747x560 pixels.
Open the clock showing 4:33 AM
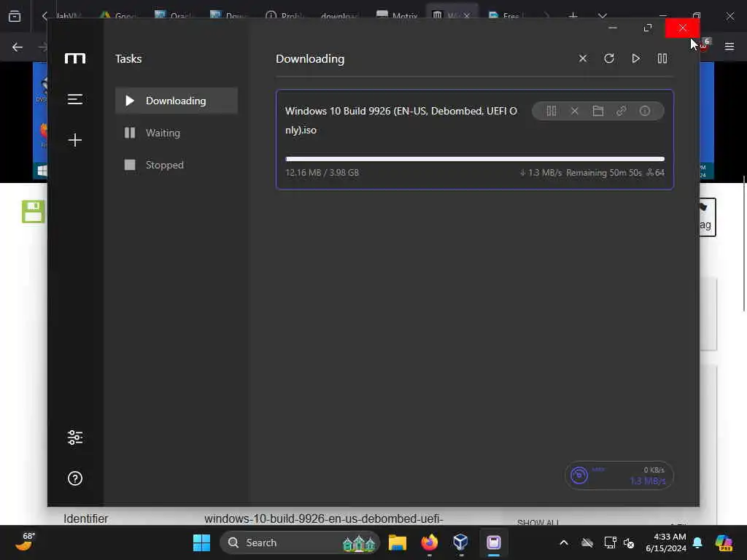pyautogui.click(x=665, y=542)
